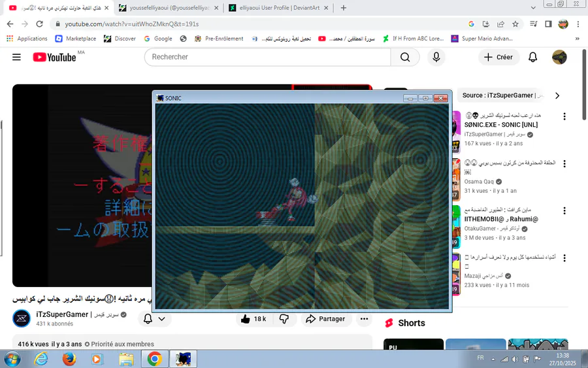Open the Google bookmark
This screenshot has width=588, height=368.
coord(158,39)
